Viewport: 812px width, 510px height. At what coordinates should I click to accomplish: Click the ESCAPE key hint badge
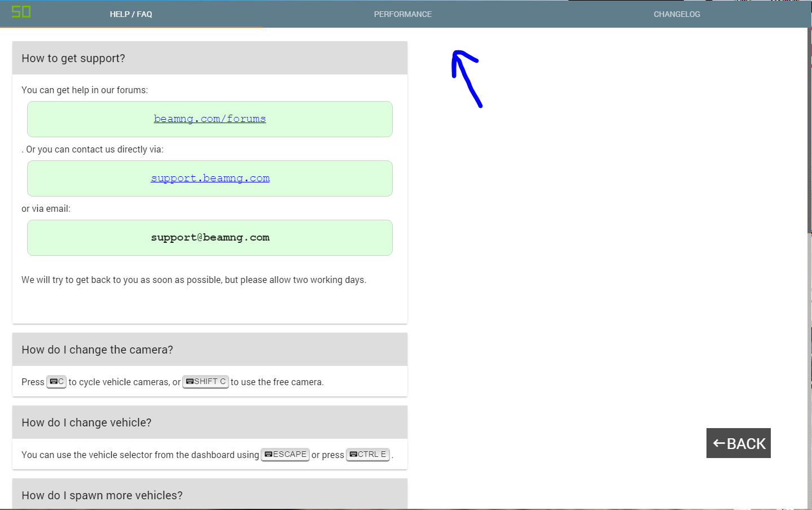pyautogui.click(x=285, y=455)
